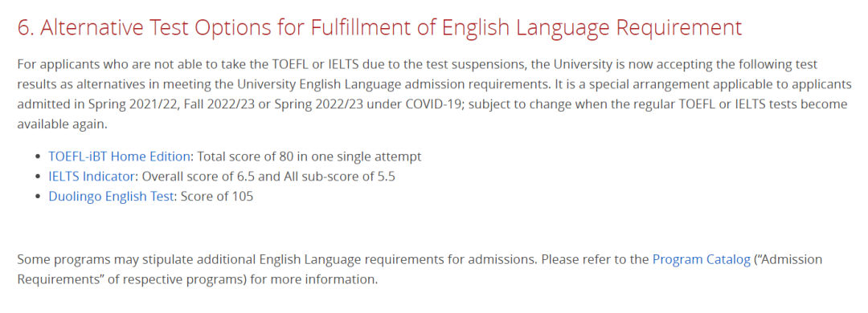Image resolution: width=868 pixels, height=313 pixels.
Task: Click the paragraph starting "For applicants who"
Action: (x=432, y=95)
